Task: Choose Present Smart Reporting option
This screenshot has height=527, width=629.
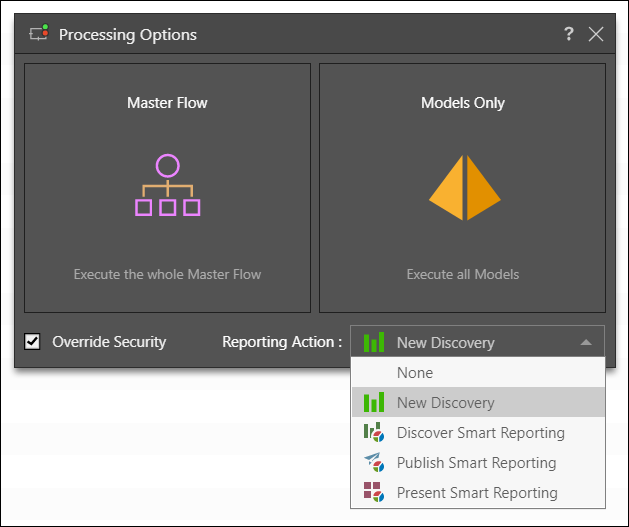Action: click(x=477, y=492)
